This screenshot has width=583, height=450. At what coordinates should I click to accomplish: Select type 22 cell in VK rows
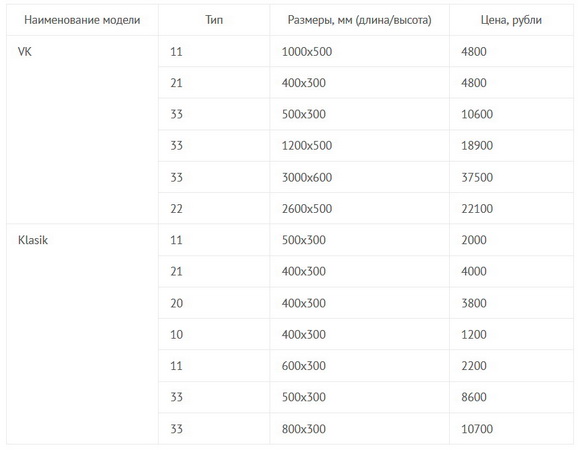click(x=214, y=208)
